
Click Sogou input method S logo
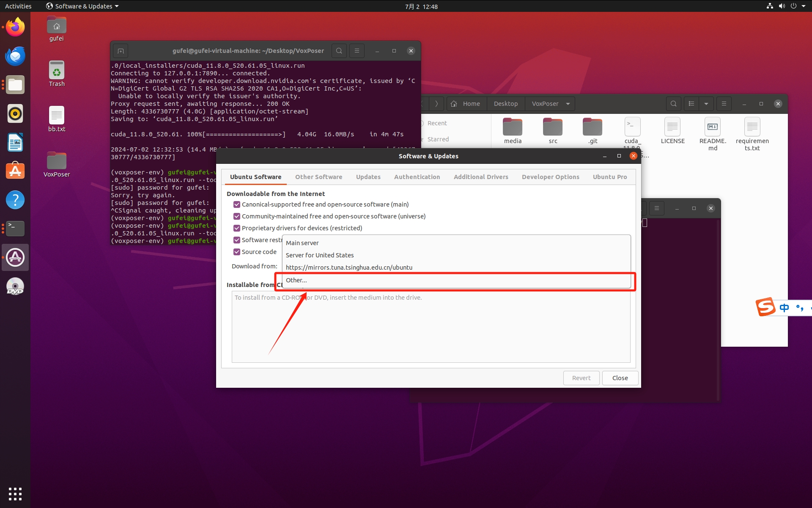(766, 307)
